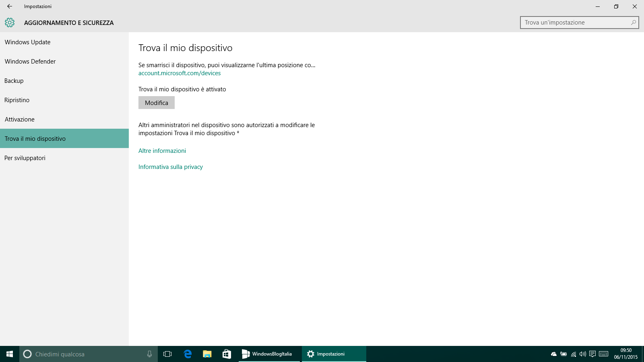Screen dimensions: 644x362
Task: Click text Trova il mio dispositivo è attivato
Action: click(x=182, y=89)
